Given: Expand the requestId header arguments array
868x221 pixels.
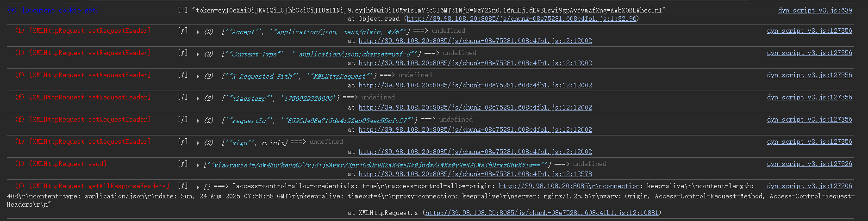Looking at the screenshot, I should (198, 121).
